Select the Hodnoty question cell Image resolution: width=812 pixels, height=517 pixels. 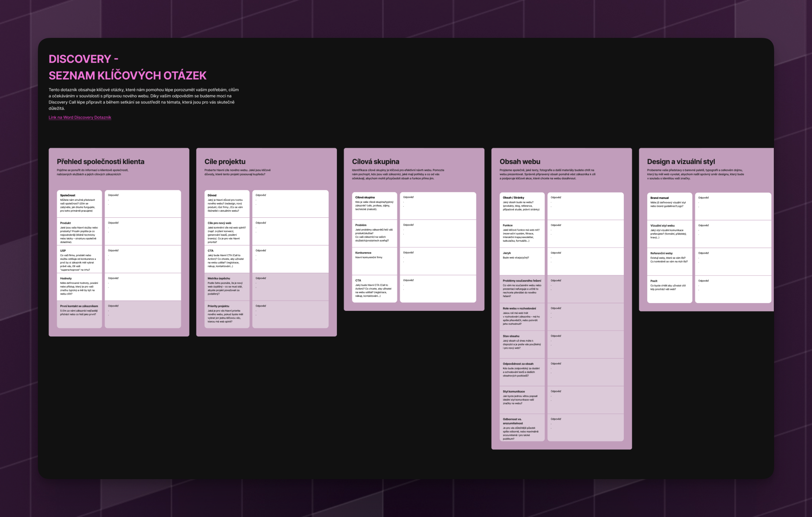click(x=79, y=287)
